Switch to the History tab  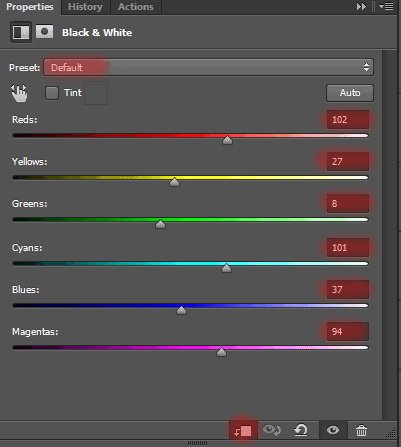[x=85, y=7]
